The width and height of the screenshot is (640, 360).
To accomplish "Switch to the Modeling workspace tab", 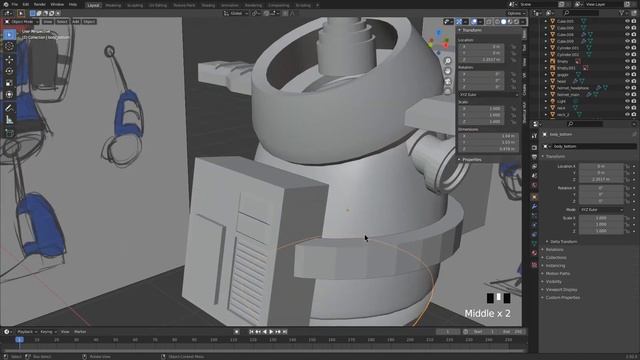I will click(x=113, y=5).
